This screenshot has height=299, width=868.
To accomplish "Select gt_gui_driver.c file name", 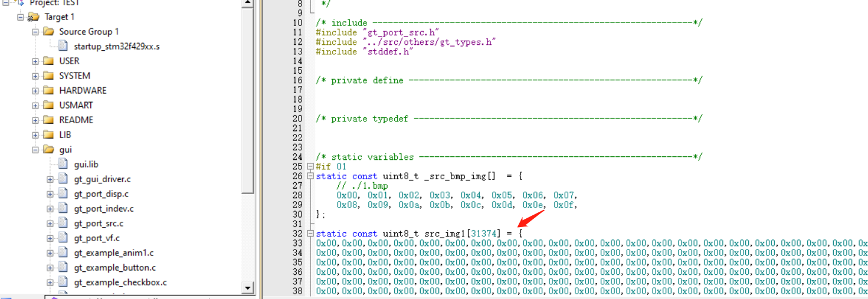I will coord(103,179).
